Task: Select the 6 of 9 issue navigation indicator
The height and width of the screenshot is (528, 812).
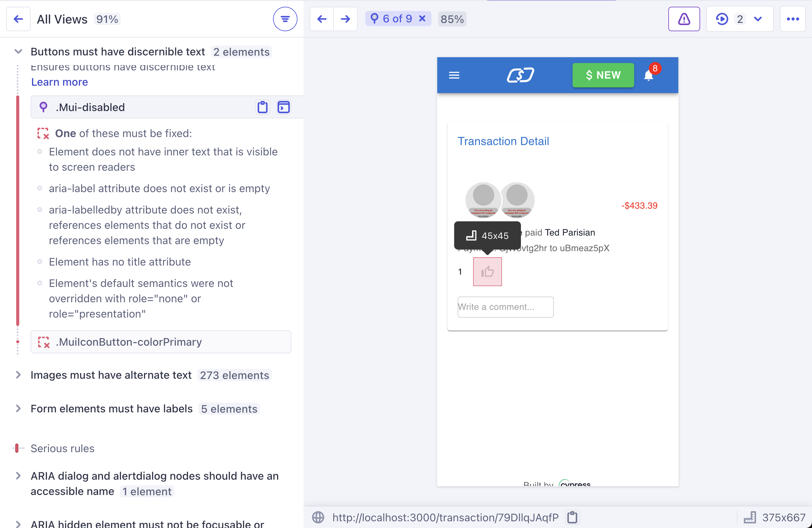Action: pos(398,19)
